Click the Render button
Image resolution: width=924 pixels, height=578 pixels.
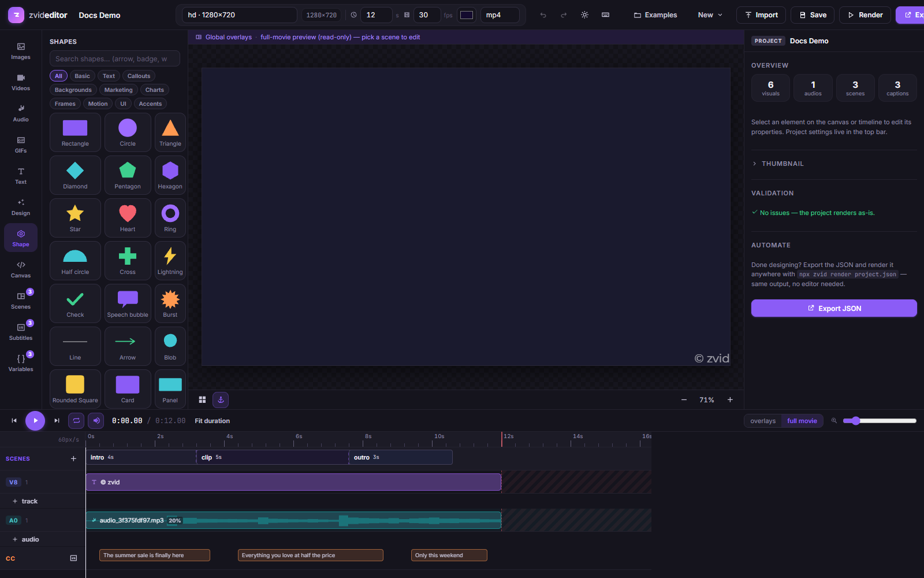tap(865, 15)
